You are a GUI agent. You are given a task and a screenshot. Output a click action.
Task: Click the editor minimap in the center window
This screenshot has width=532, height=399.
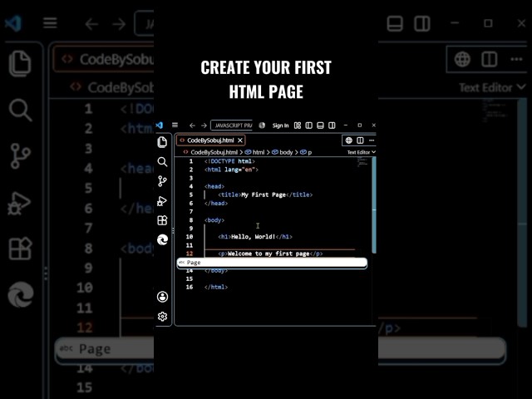[x=363, y=162]
